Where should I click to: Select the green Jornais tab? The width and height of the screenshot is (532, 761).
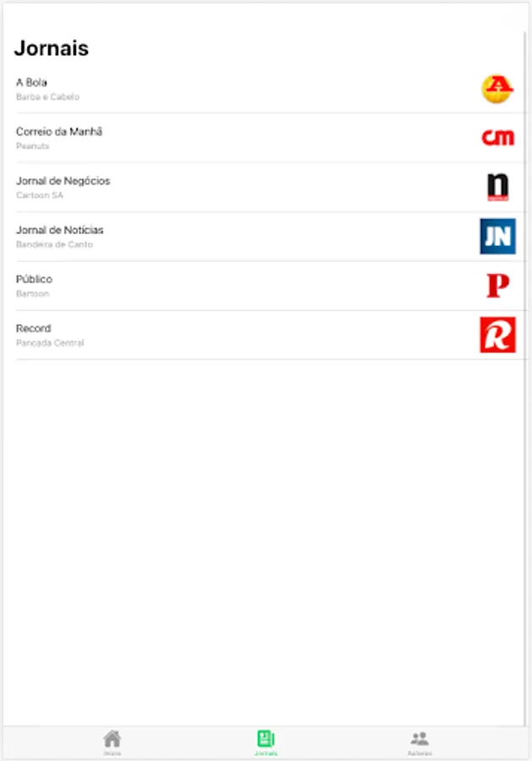coord(266,743)
